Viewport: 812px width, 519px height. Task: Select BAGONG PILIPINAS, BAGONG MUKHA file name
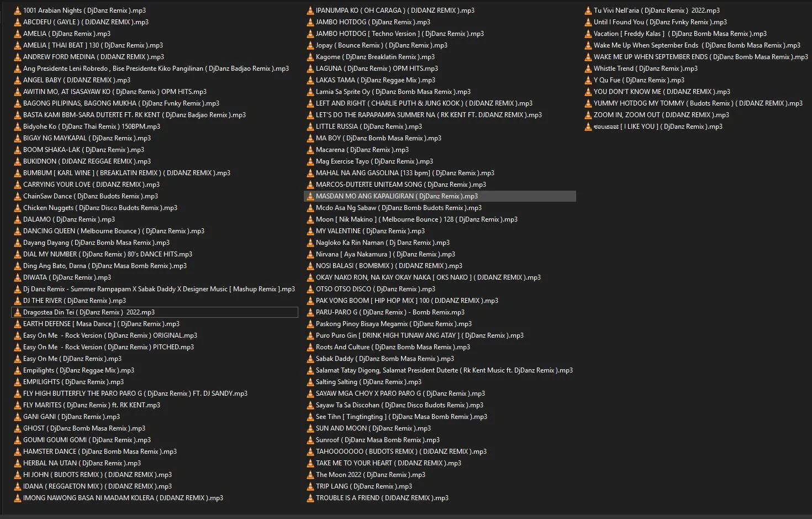click(x=121, y=103)
